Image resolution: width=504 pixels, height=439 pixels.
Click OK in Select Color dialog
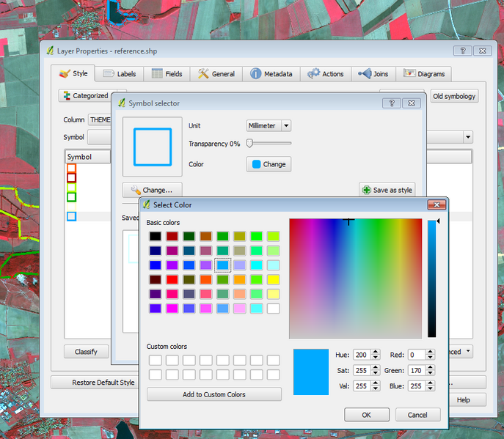[367, 415]
